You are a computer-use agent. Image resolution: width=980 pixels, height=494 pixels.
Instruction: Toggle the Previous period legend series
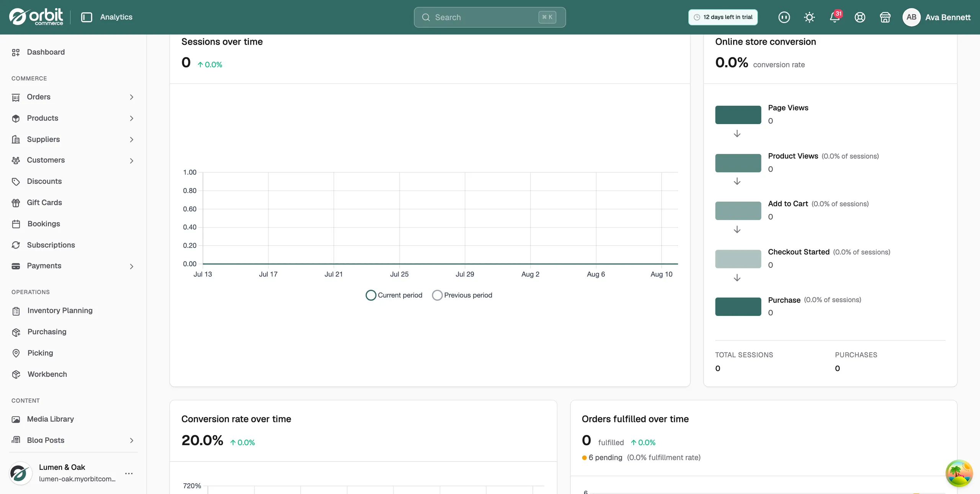tap(462, 295)
